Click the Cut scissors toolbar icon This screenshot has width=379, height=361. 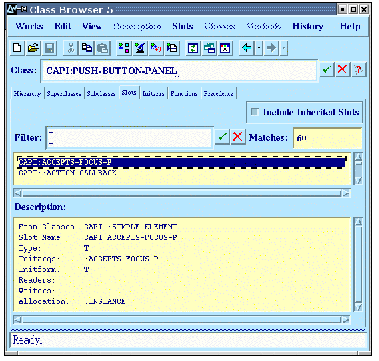pos(70,48)
